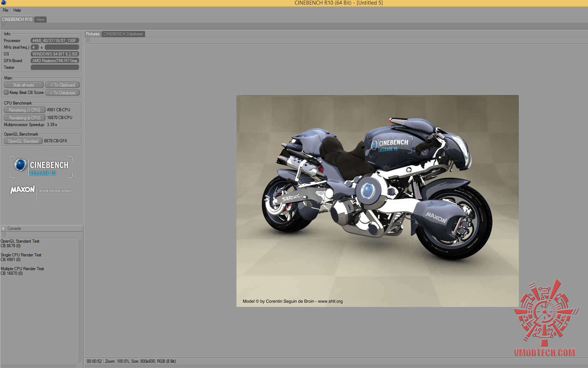Click the MAXON logo in left panel
The width and height of the screenshot is (588, 368).
pos(23,190)
